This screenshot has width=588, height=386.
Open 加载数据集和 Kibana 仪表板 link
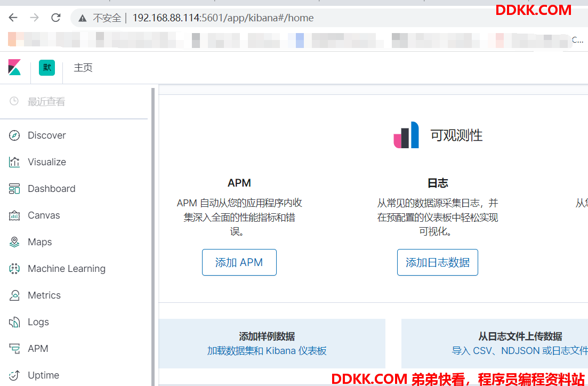267,351
